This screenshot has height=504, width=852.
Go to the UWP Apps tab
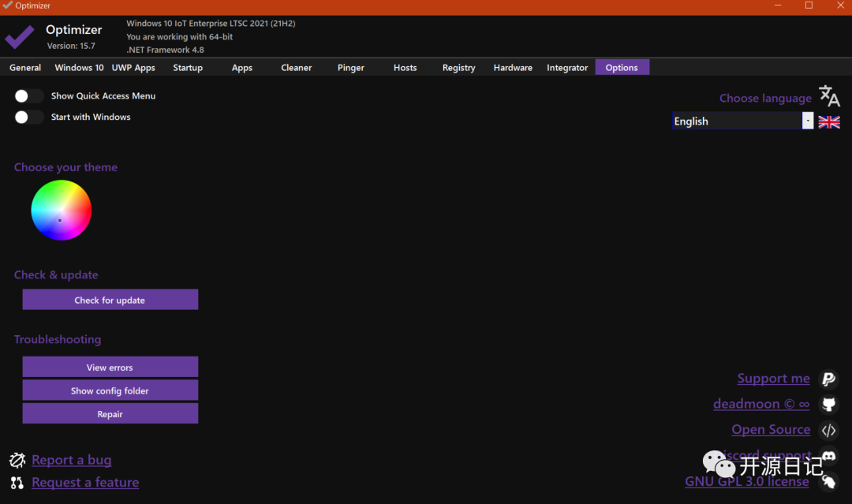click(x=133, y=67)
